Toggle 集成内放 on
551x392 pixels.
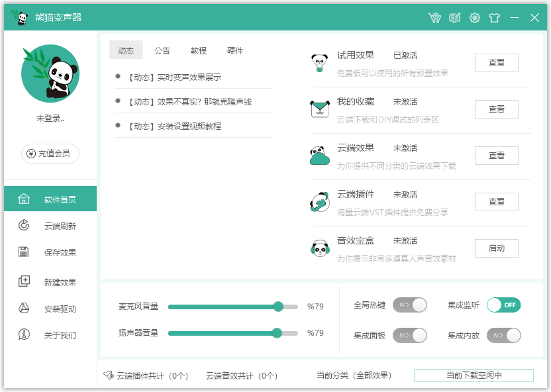pos(504,336)
